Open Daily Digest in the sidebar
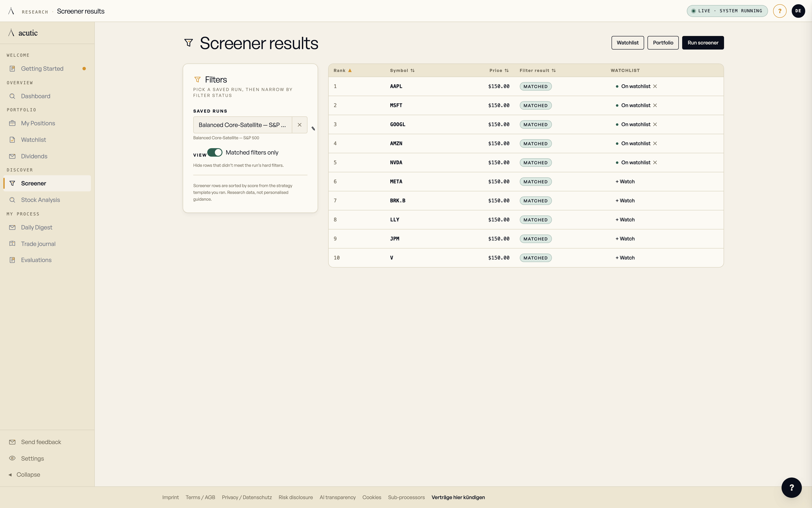 [x=47, y=228]
